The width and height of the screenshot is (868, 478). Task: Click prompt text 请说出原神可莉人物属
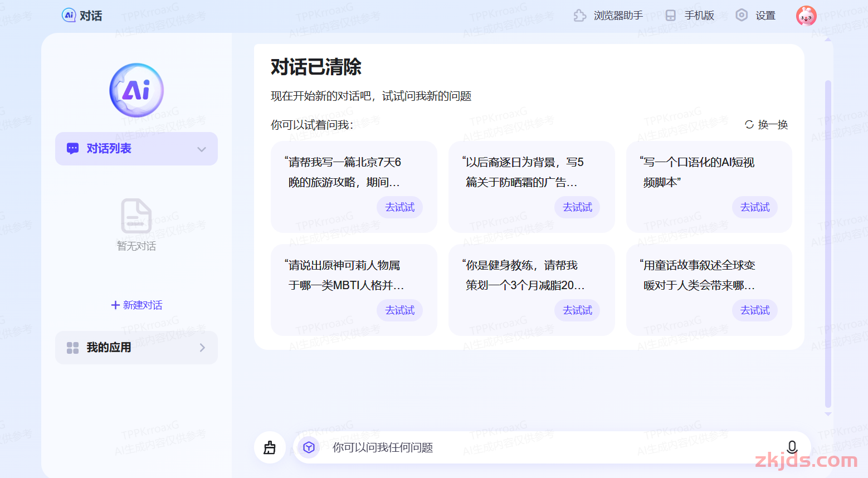coord(342,265)
